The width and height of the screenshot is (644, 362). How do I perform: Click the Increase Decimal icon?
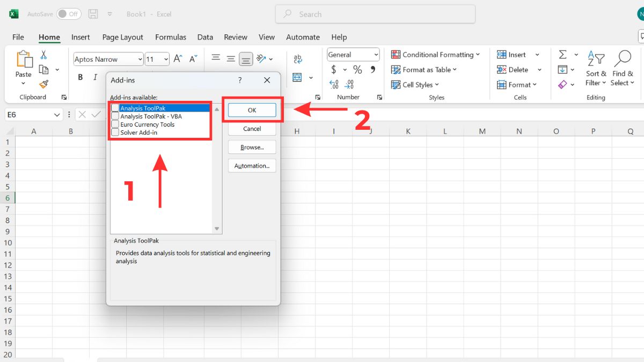(x=334, y=84)
